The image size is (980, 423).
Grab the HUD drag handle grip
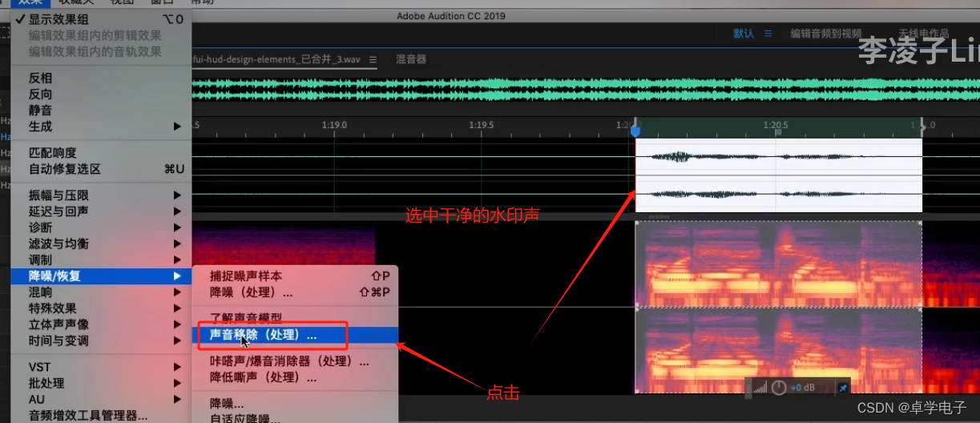748,388
